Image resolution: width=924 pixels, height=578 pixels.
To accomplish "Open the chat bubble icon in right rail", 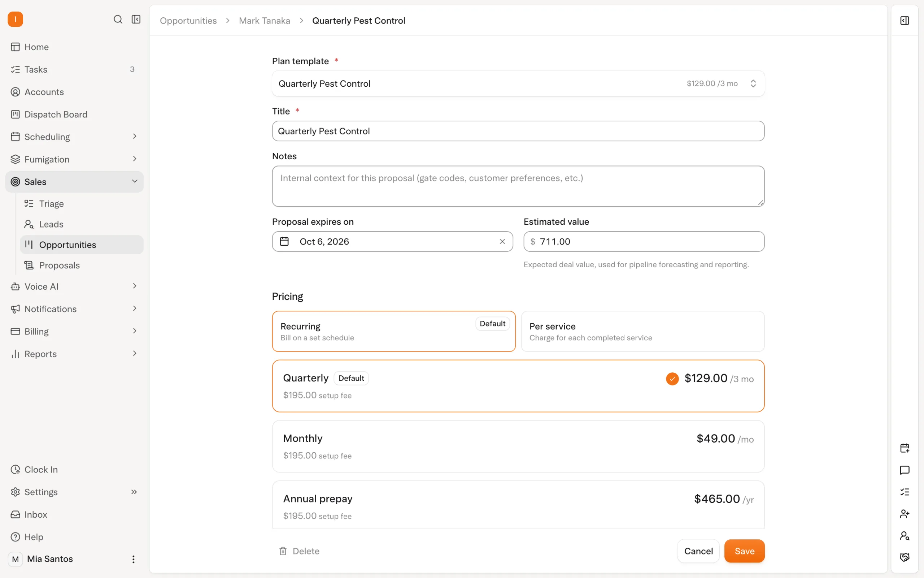I will 905,470.
